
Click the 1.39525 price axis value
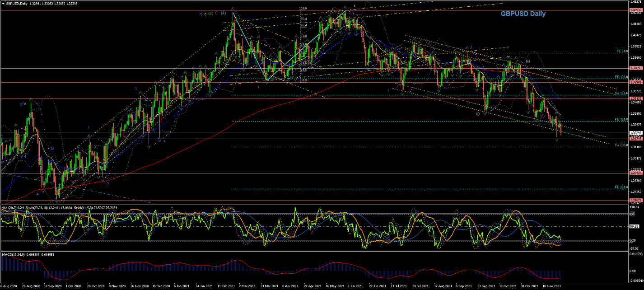[635, 46]
